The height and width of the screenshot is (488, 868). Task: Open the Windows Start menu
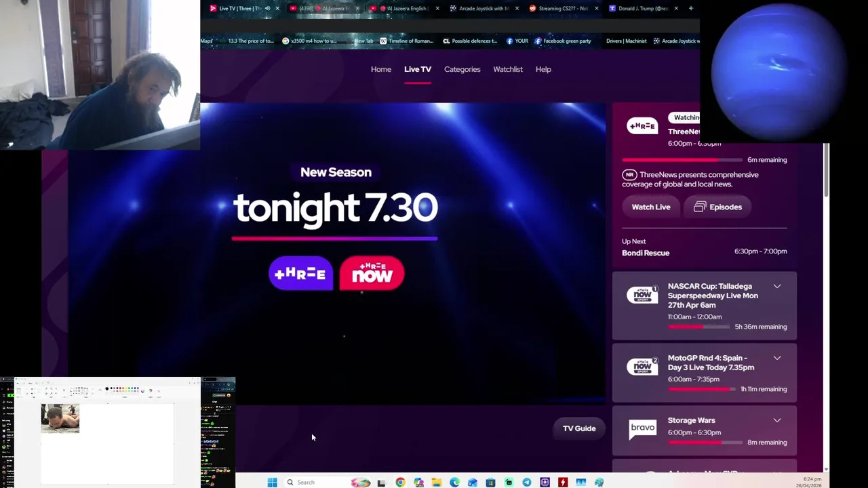click(272, 482)
